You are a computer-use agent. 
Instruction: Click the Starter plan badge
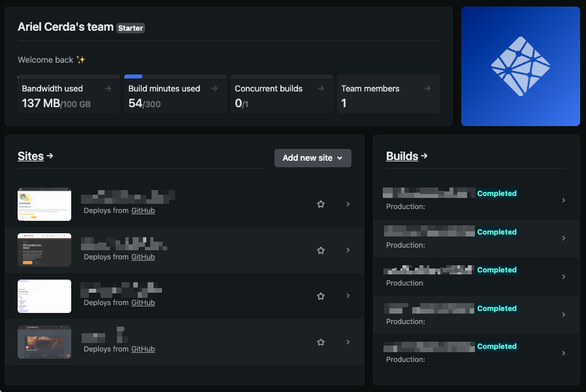coord(131,28)
